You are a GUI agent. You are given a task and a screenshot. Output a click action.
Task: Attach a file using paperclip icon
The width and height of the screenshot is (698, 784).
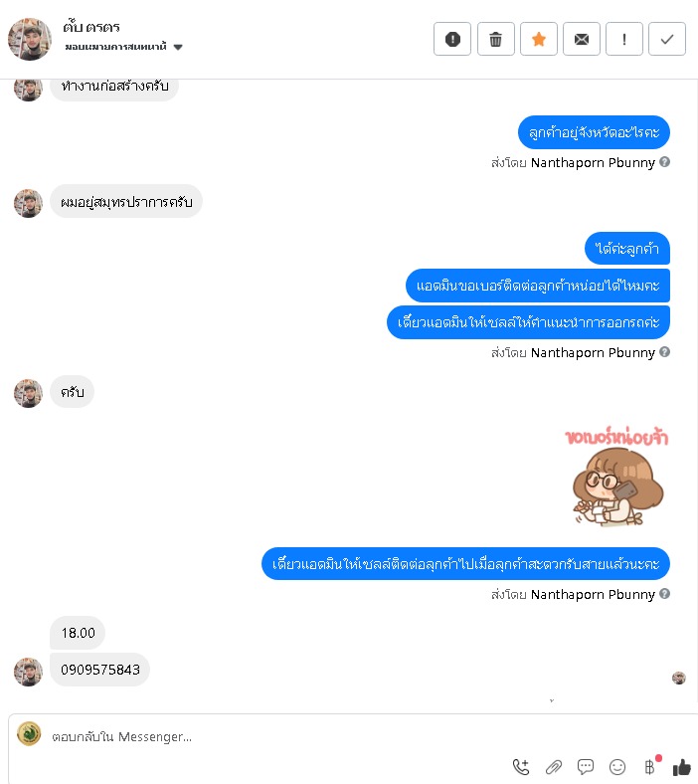click(x=554, y=766)
